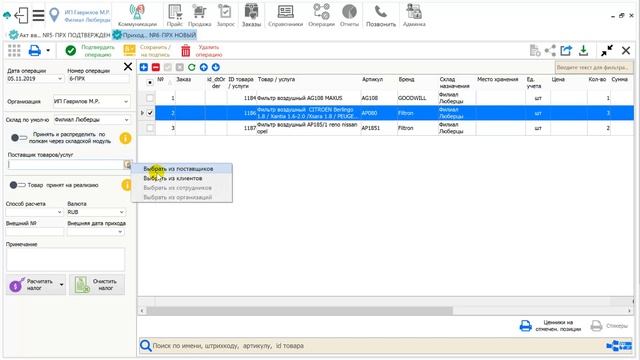Switch to Акт вв... №5-ПРХ ПОДТВЕРЖДЕН tab
This screenshot has height=360, width=640.
[59, 35]
